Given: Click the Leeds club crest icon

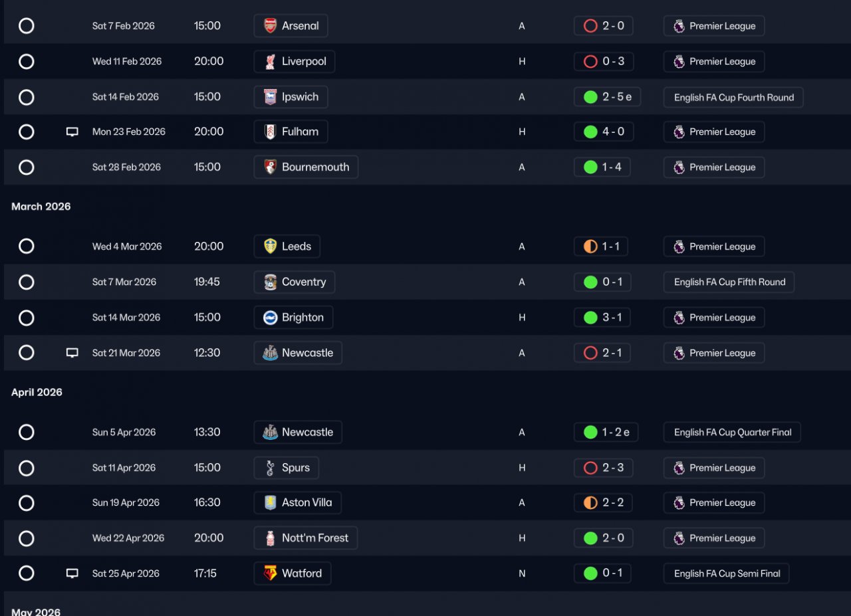Looking at the screenshot, I should 270,247.
